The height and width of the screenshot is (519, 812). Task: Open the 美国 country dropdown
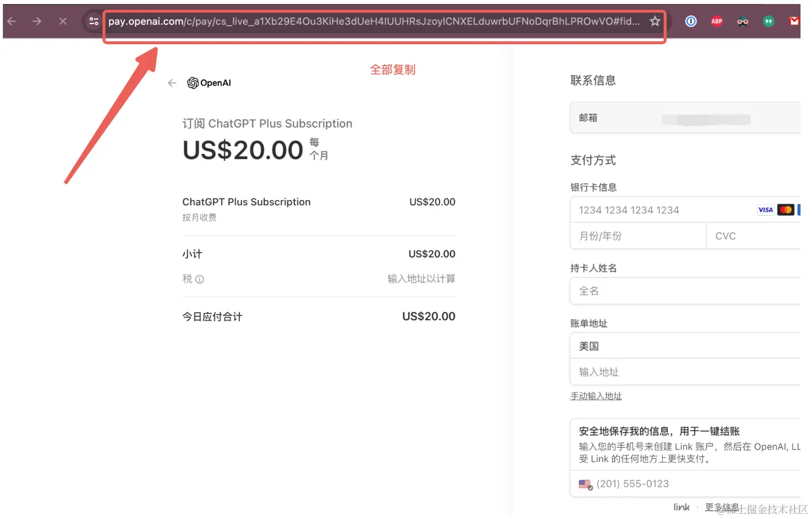tap(685, 346)
